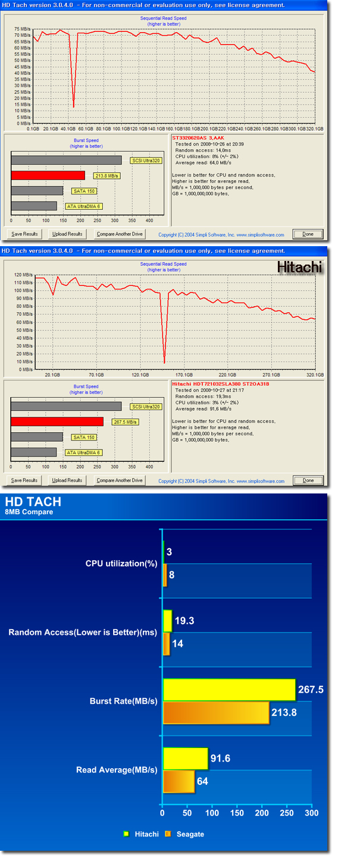Click SATA 150 label in Hitachi window
The height and width of the screenshot is (868, 357).
tap(84, 438)
